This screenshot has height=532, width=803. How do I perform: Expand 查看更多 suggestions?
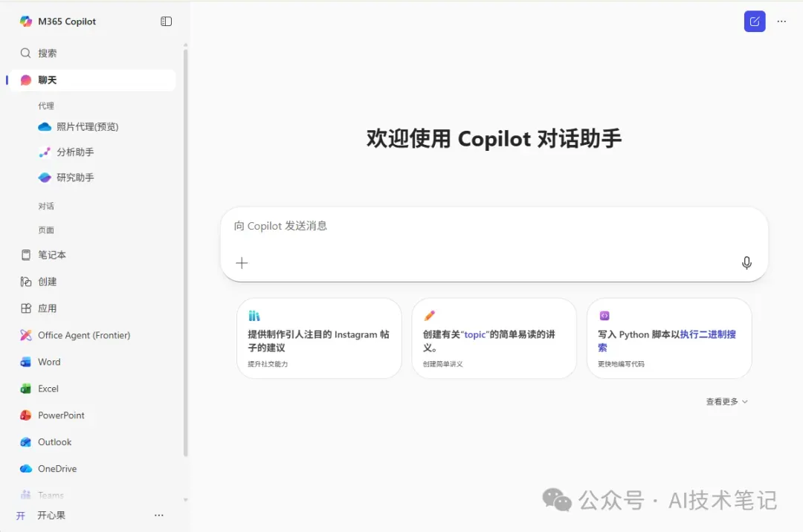[x=726, y=401]
